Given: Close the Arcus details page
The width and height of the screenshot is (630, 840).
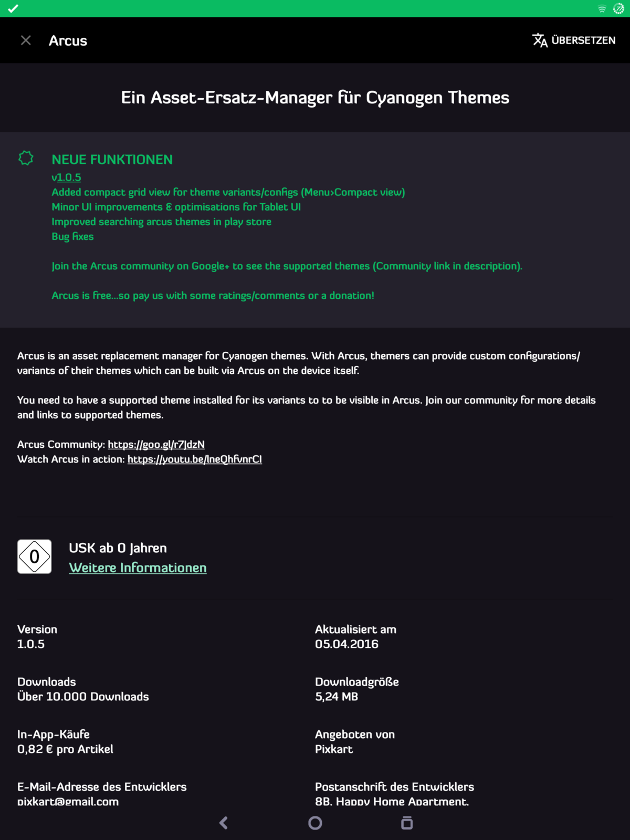Looking at the screenshot, I should tap(26, 40).
